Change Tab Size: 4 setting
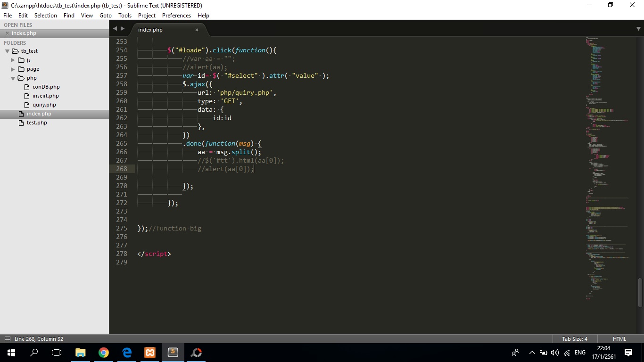The width and height of the screenshot is (644, 362). pyautogui.click(x=575, y=339)
